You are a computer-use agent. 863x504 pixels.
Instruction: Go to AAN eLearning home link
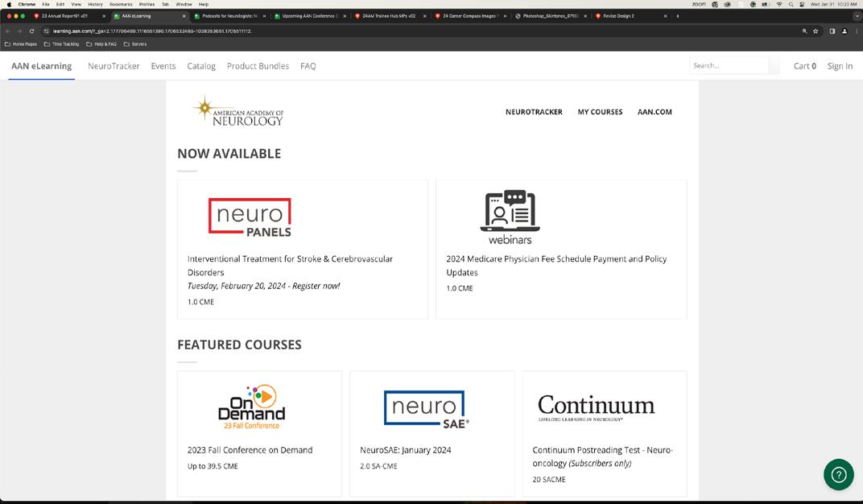(x=41, y=66)
